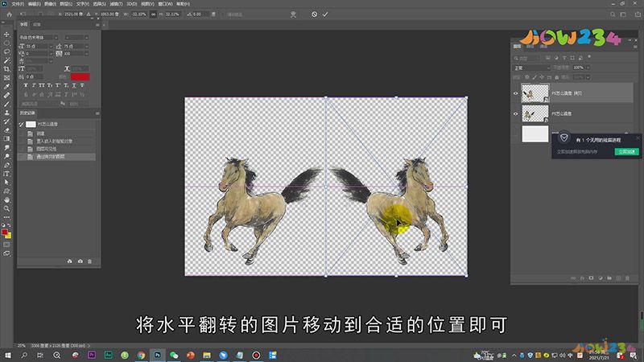644x362 pixels.
Task: Toggle Strikethrough in Character panel
Action: click(x=82, y=85)
